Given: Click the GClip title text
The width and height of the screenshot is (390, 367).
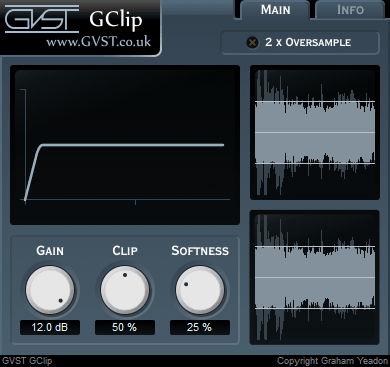Looking at the screenshot, I should pyautogui.click(x=116, y=20).
